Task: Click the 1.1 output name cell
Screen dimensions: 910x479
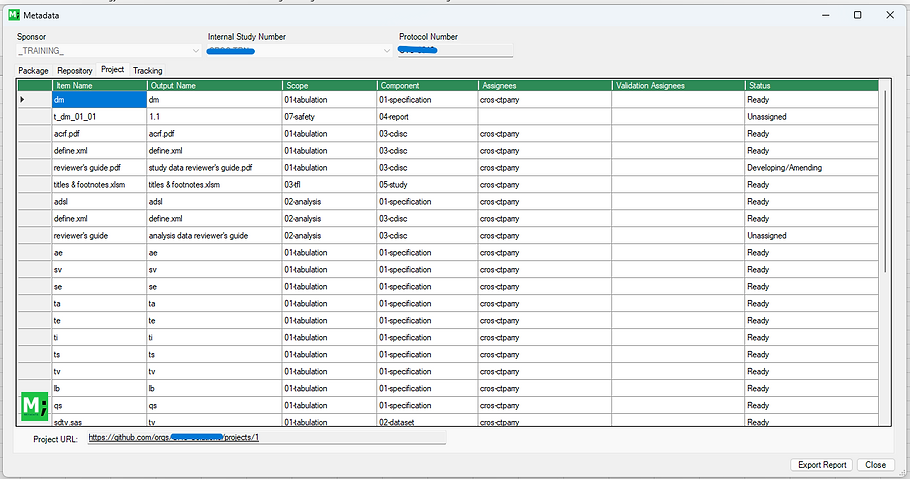Action: coord(215,117)
